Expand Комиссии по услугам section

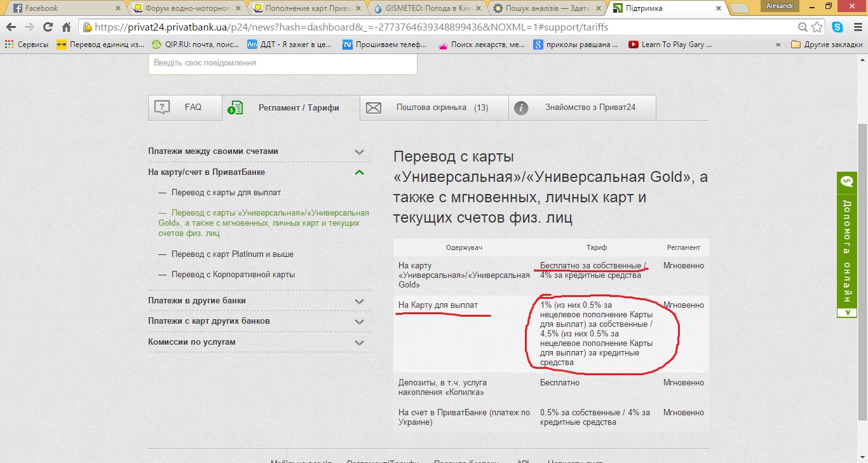pyautogui.click(x=359, y=342)
